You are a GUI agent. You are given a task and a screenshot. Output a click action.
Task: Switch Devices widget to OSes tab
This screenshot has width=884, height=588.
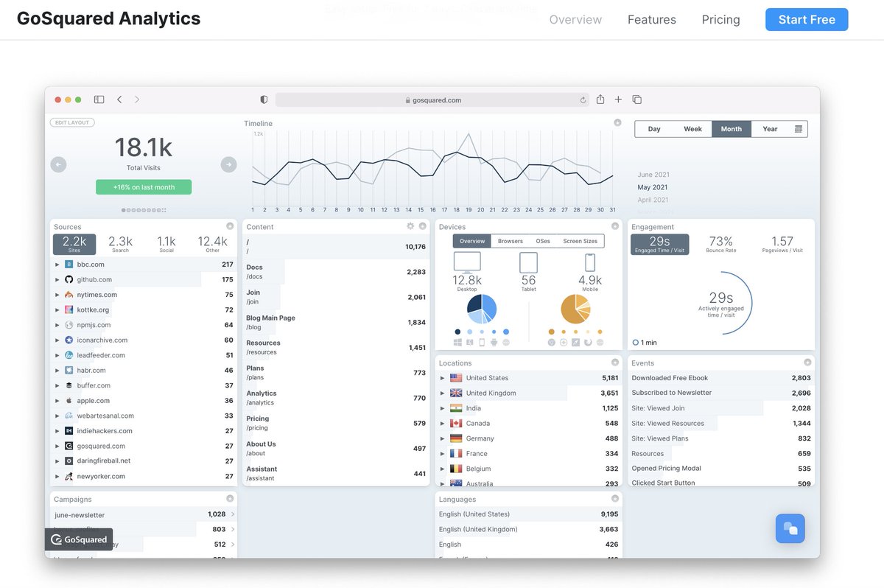543,241
